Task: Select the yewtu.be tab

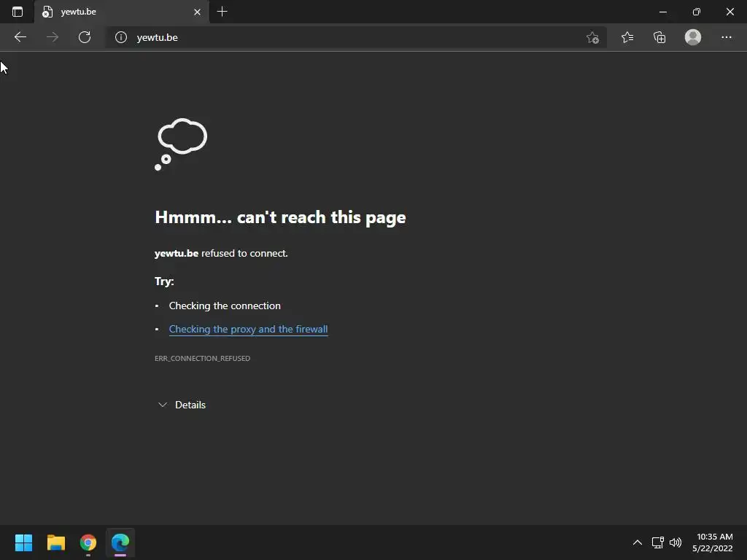Action: tap(122, 12)
